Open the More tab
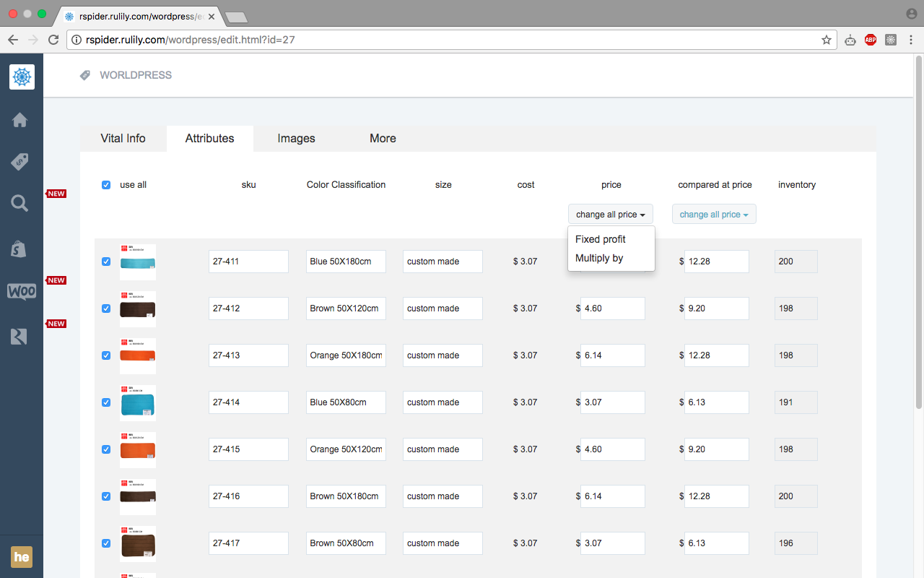Screen dimensions: 924x578 pyautogui.click(x=383, y=139)
